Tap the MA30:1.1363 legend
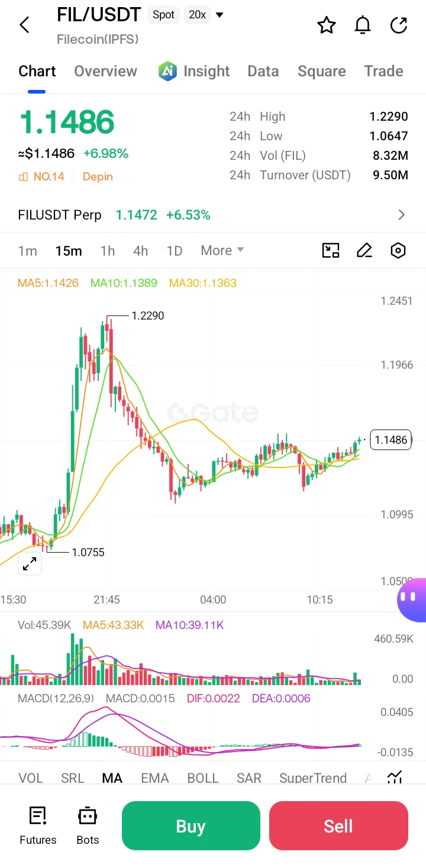The height and width of the screenshot is (868, 426). click(x=203, y=283)
